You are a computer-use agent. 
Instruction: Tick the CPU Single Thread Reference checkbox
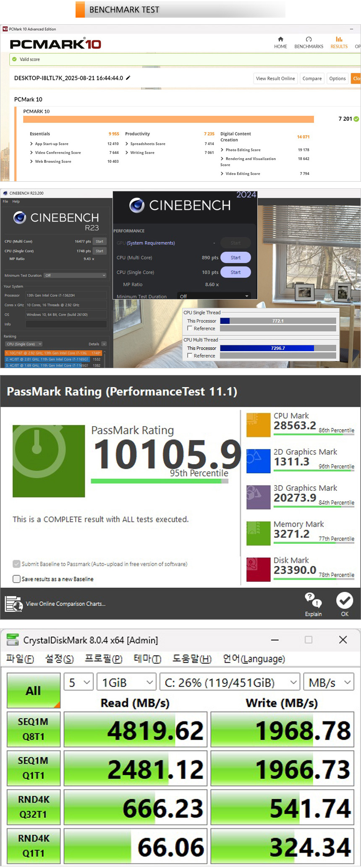(x=190, y=328)
